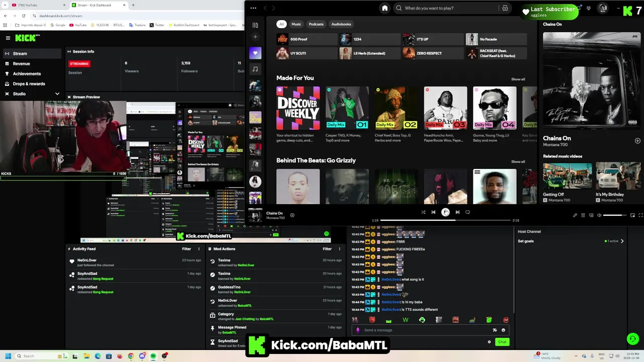The width and height of the screenshot is (644, 362).
Task: Click Show all for Behind The Beats
Action: pos(518,161)
